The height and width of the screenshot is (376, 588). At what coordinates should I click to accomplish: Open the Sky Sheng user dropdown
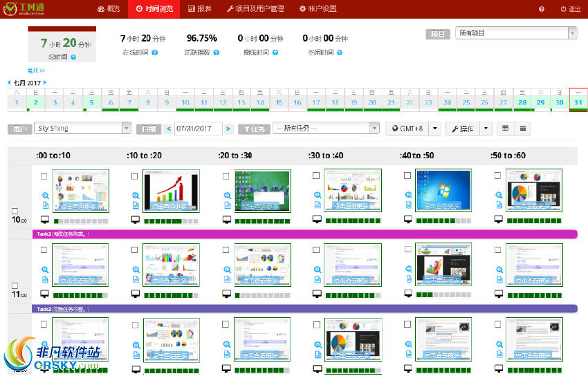pyautogui.click(x=82, y=128)
